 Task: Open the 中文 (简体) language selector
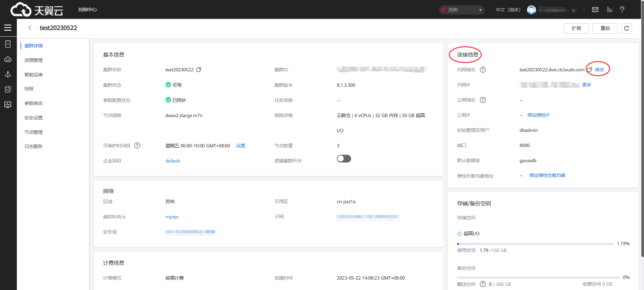point(508,10)
